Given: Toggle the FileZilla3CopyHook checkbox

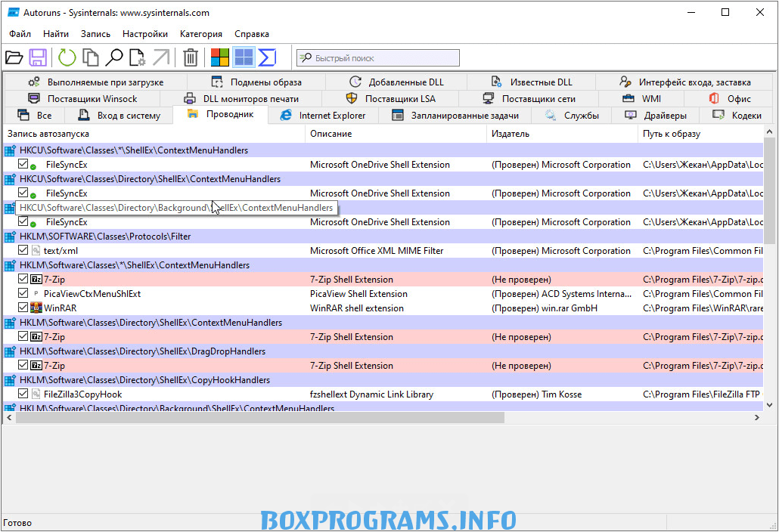Looking at the screenshot, I should [x=23, y=394].
